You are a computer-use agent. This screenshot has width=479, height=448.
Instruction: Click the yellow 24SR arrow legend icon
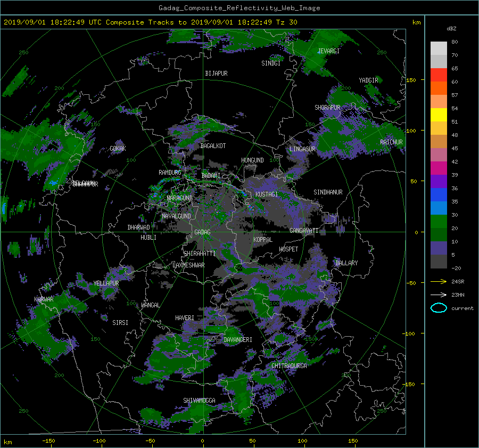439,281
